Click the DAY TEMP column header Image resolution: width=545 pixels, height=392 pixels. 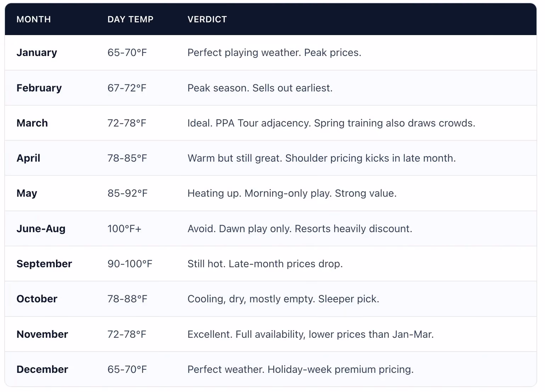130,19
